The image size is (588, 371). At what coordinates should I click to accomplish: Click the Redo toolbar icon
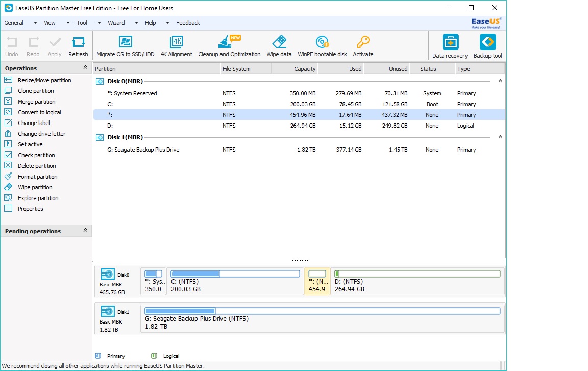33,46
